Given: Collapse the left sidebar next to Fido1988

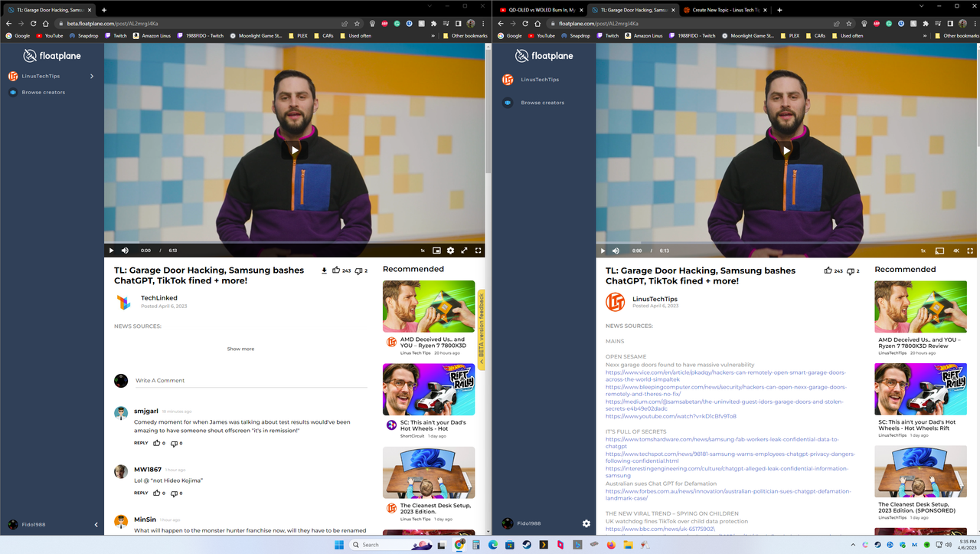Looking at the screenshot, I should point(96,524).
